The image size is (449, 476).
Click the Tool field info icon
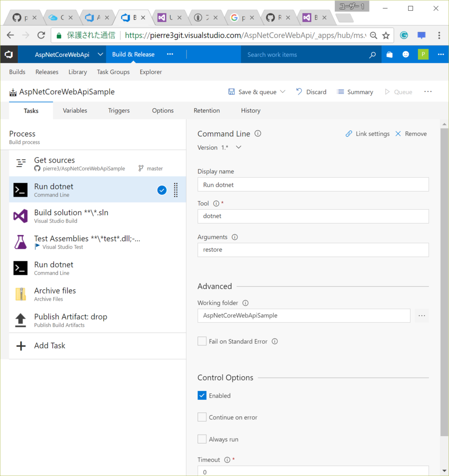coord(216,204)
